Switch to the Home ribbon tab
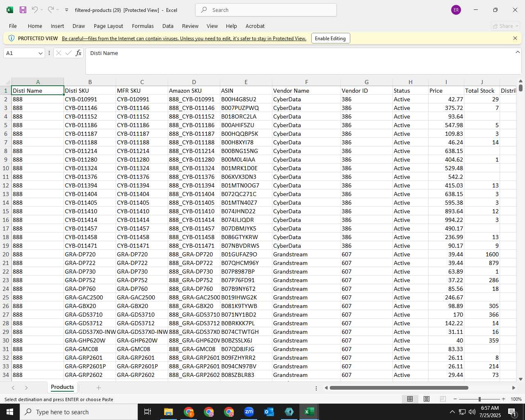Image resolution: width=525 pixels, height=420 pixels. pos(35,26)
